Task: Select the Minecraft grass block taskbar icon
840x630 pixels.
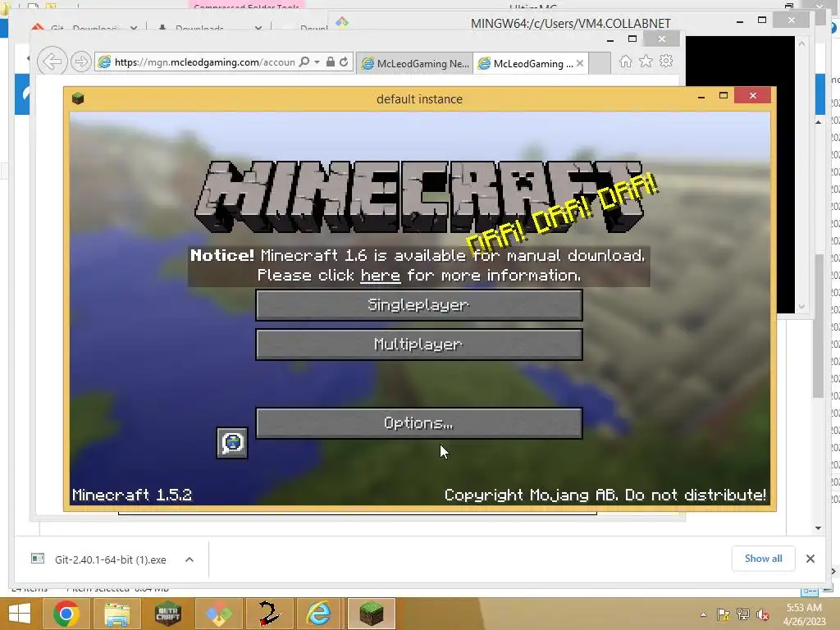Action: click(372, 614)
